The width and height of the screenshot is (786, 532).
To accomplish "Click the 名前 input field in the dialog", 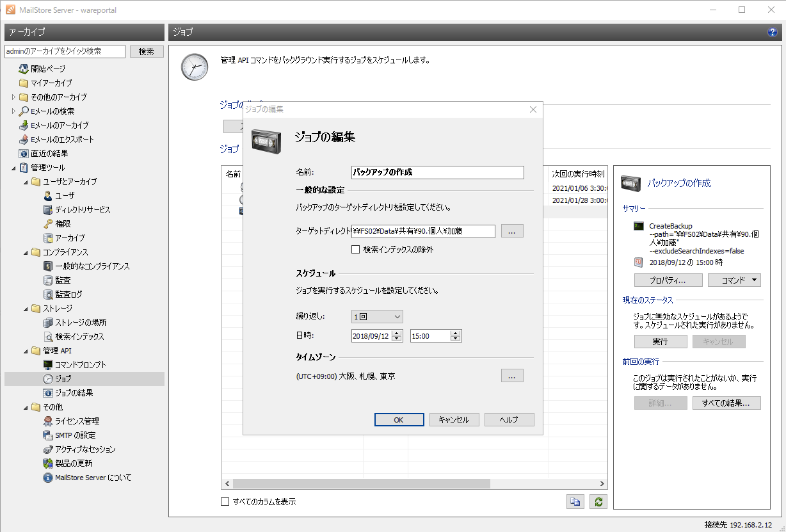I will point(438,172).
